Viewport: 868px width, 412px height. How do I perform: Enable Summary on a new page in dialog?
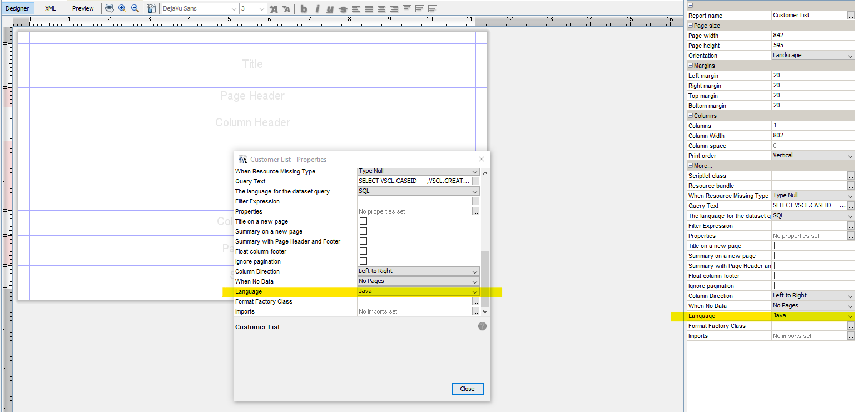[364, 231]
